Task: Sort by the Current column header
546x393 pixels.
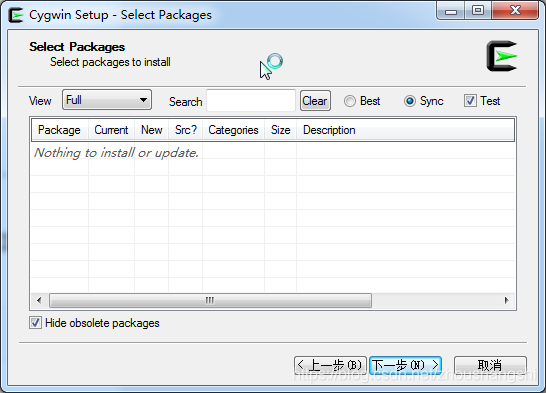Action: (111, 130)
